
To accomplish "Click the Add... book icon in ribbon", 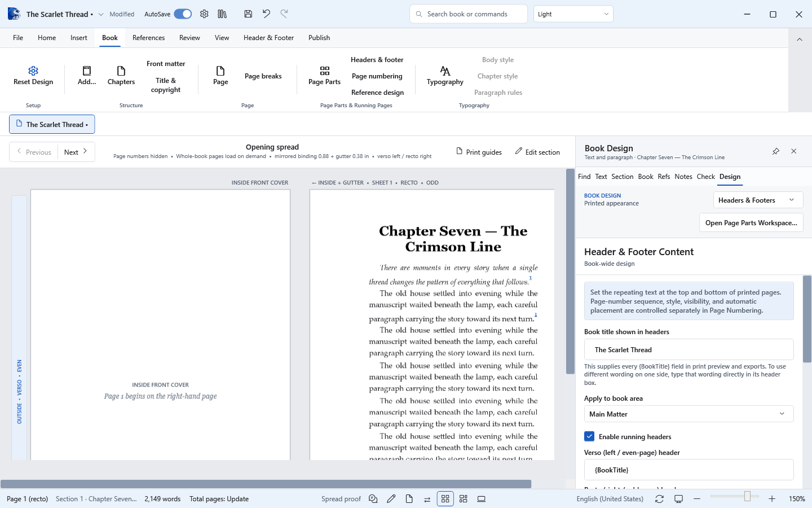I will [87, 71].
